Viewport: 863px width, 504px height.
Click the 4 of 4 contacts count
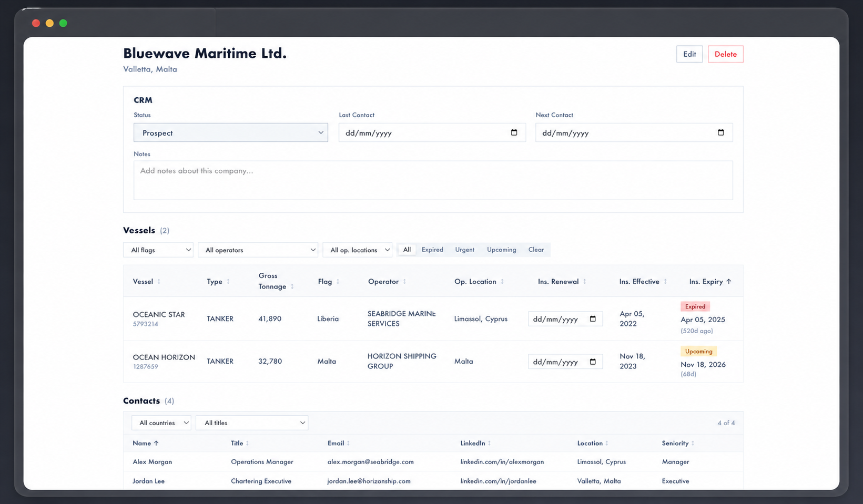point(726,423)
